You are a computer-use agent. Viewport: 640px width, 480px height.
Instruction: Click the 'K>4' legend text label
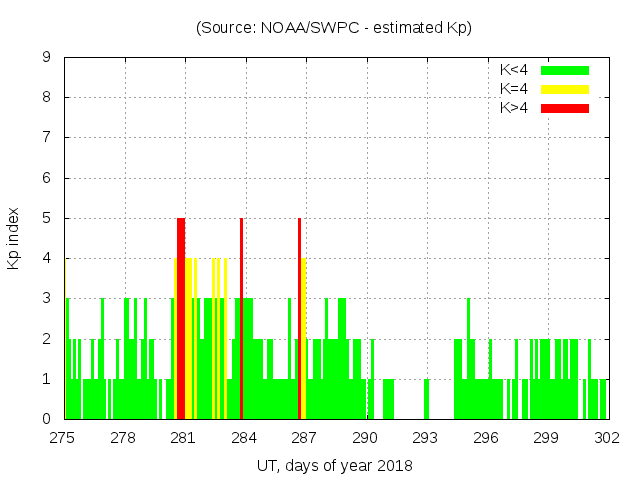pyautogui.click(x=514, y=108)
